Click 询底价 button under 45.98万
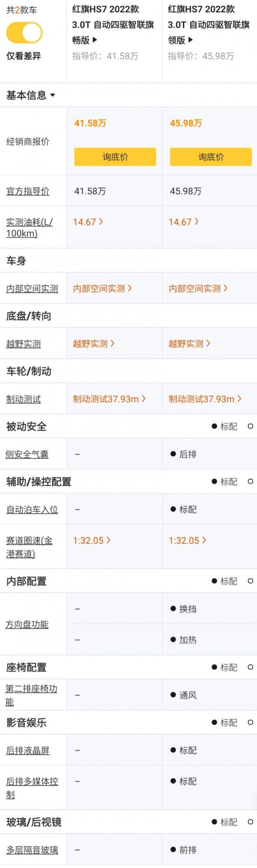 [x=211, y=157]
